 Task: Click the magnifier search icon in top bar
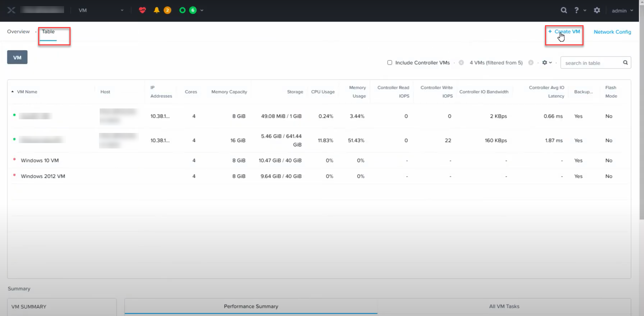coord(564,10)
